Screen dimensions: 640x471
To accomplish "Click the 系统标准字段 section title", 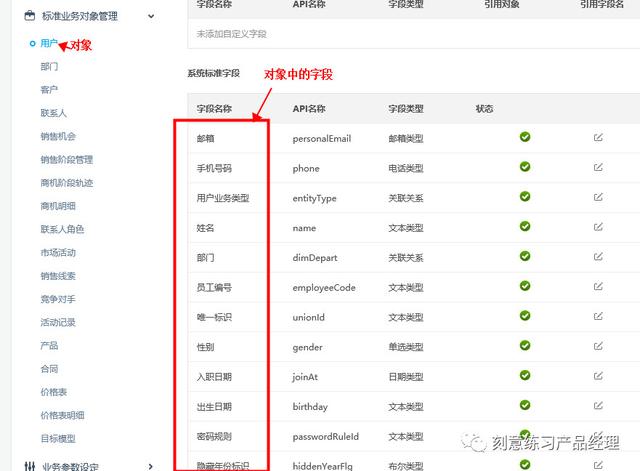I will coord(213,73).
